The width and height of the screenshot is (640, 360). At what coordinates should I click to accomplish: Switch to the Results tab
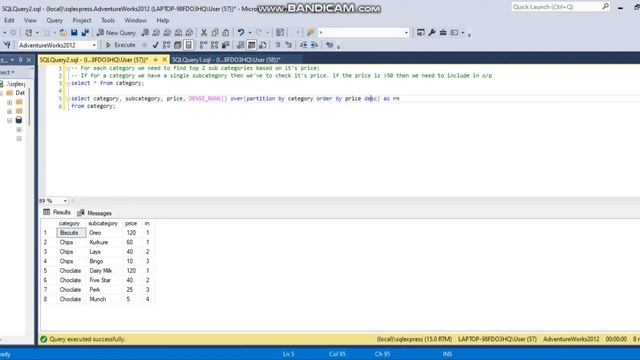(x=57, y=212)
